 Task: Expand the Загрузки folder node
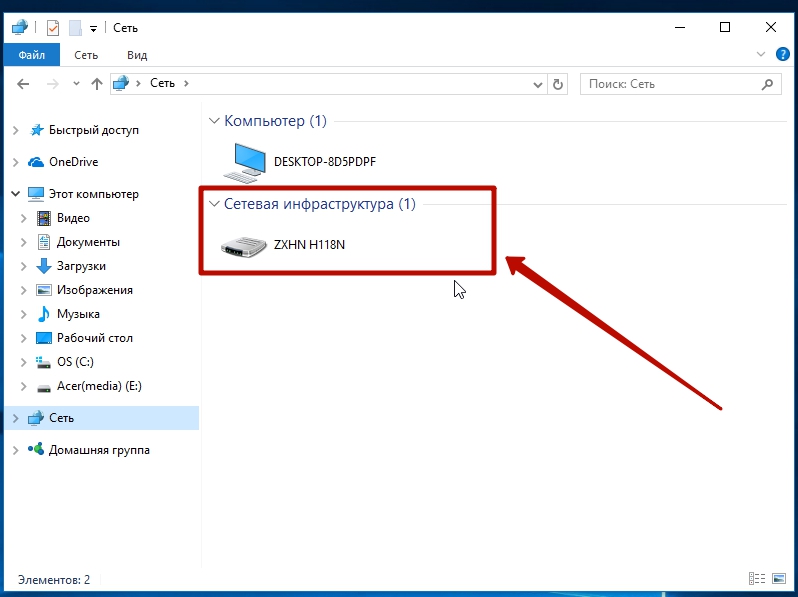pos(23,266)
